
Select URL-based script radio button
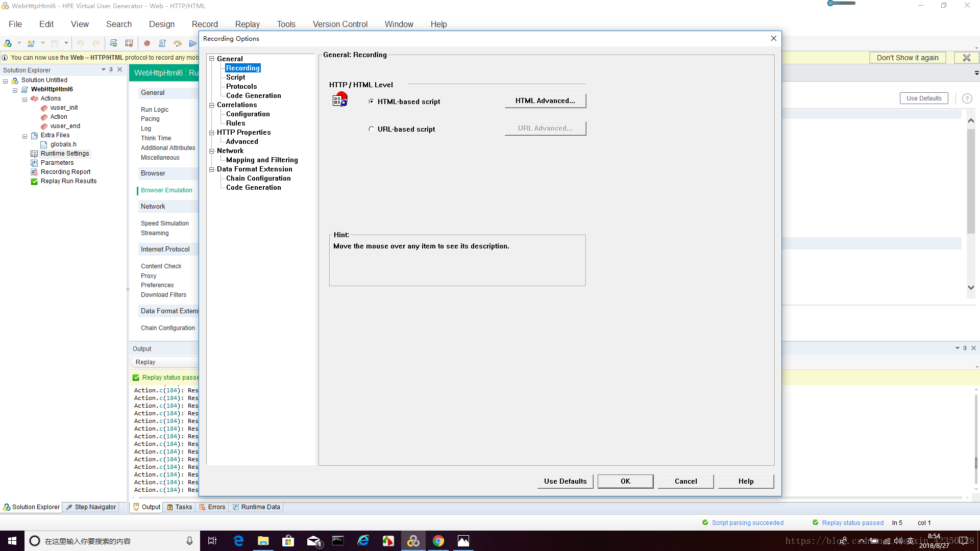click(372, 129)
